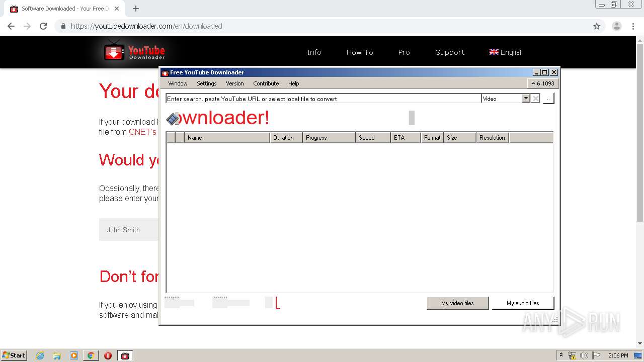This screenshot has height=362, width=644.
Task: Go back in Chrome
Action: click(11, 26)
